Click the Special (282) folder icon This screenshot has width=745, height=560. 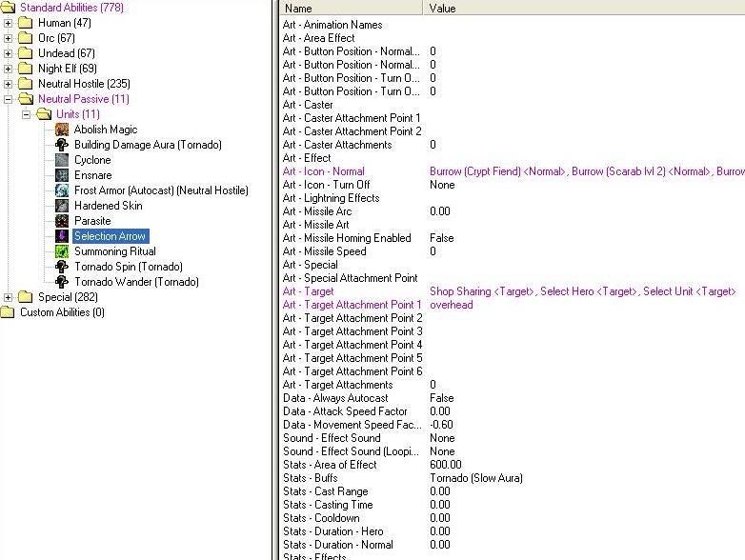click(x=25, y=297)
